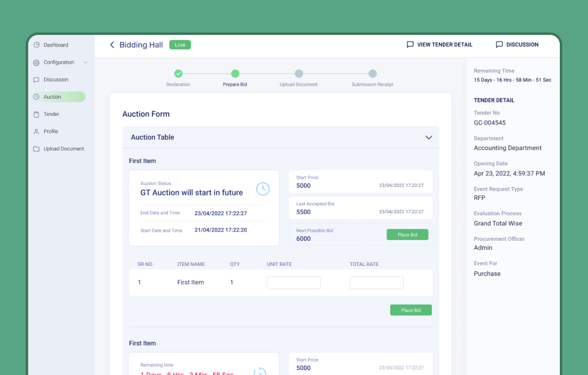Click the Auction Form heading
Viewport: 588px width, 375px height.
(146, 114)
